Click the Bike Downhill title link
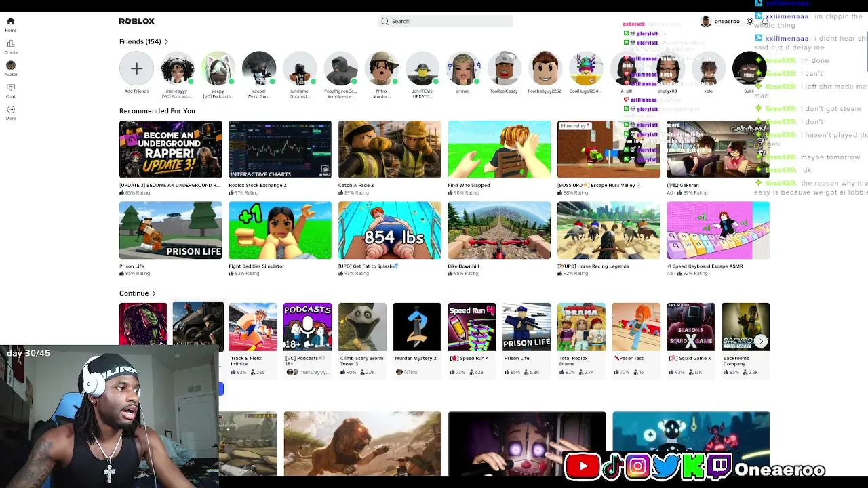The width and height of the screenshot is (868, 488). tap(463, 266)
